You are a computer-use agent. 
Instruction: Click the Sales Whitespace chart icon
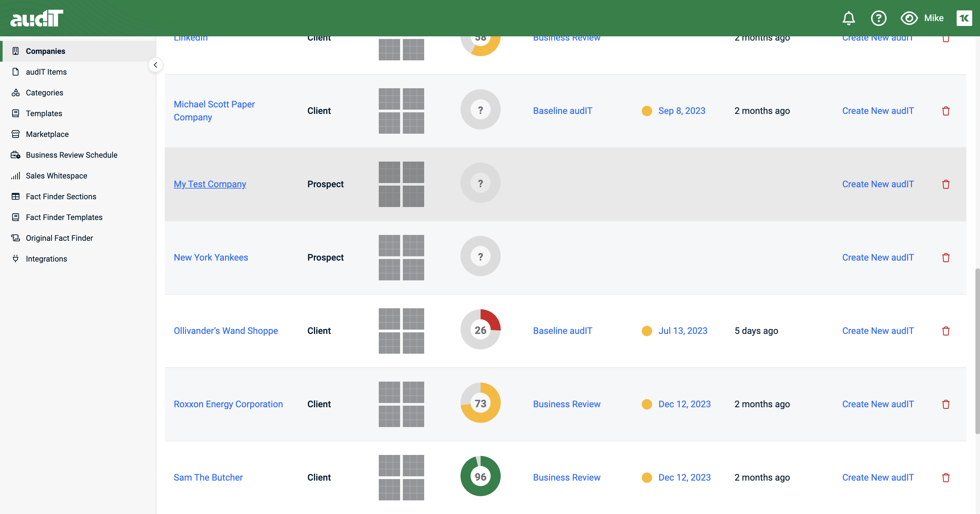(16, 176)
